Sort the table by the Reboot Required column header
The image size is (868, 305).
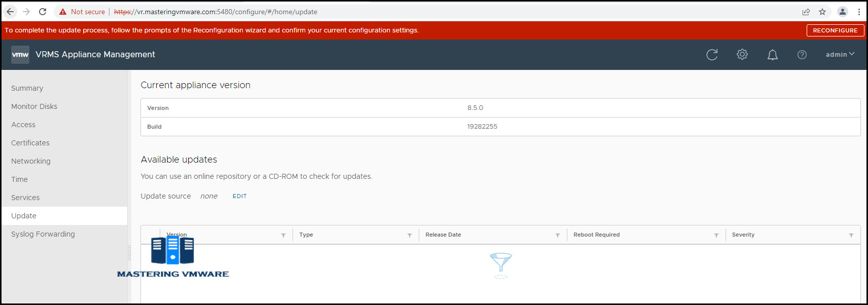click(x=597, y=235)
